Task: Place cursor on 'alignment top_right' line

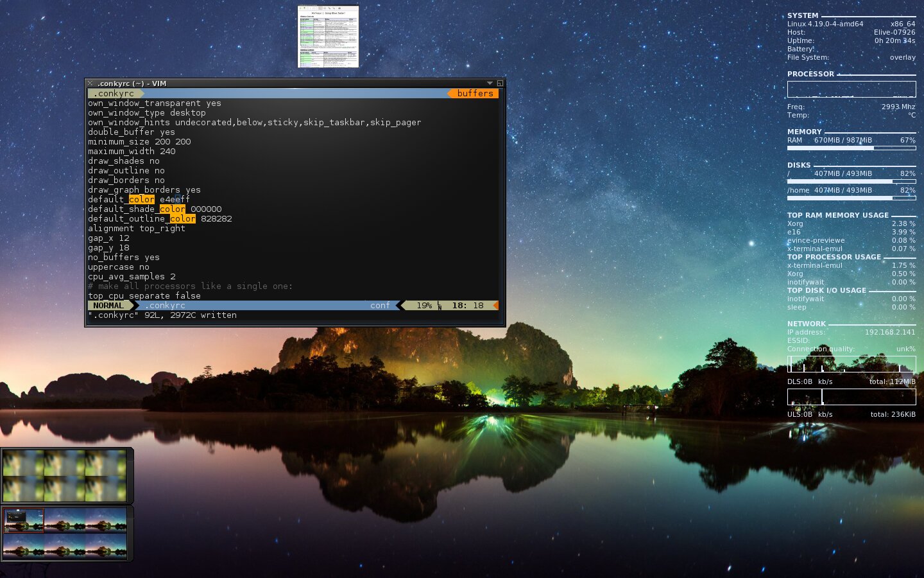Action: (137, 229)
